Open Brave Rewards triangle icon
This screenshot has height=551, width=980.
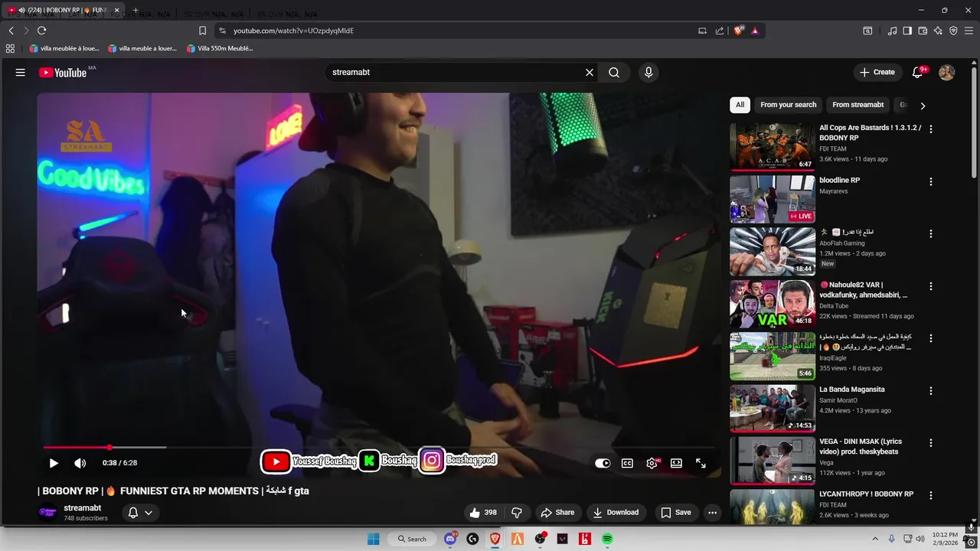coord(755,31)
